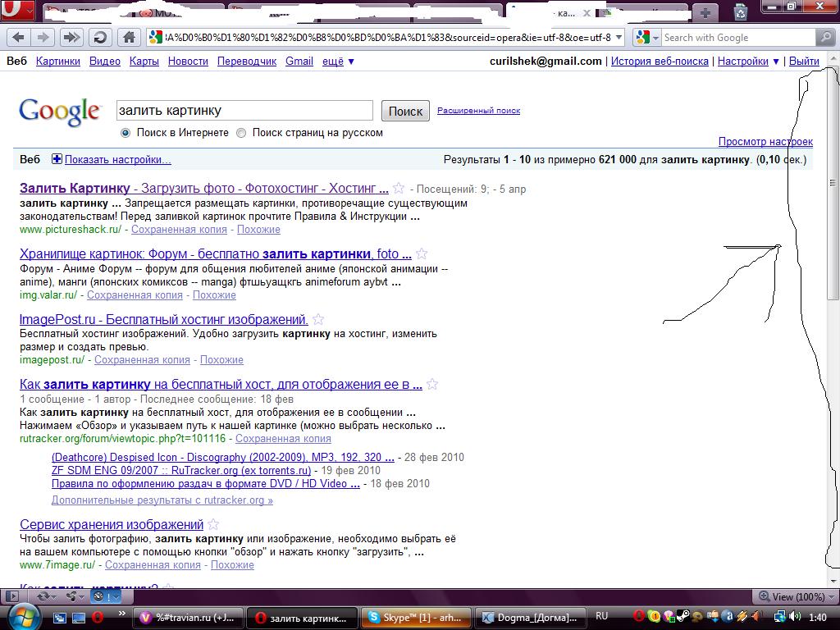The image size is (840, 630).
Task: Click the Google logo
Action: click(x=60, y=112)
